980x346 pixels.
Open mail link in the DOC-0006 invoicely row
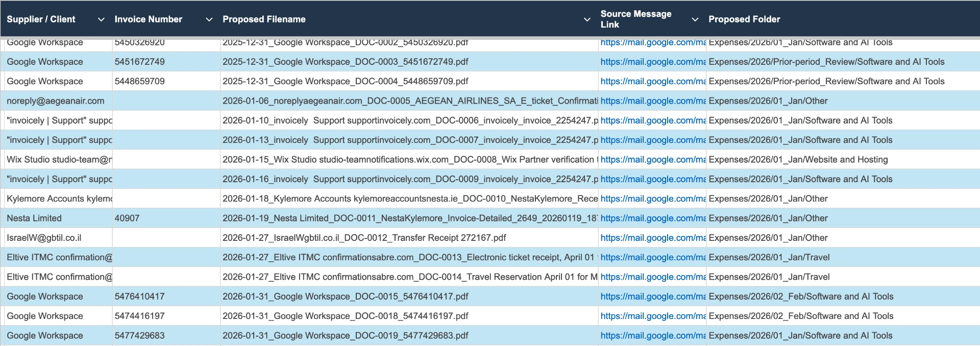coord(653,120)
